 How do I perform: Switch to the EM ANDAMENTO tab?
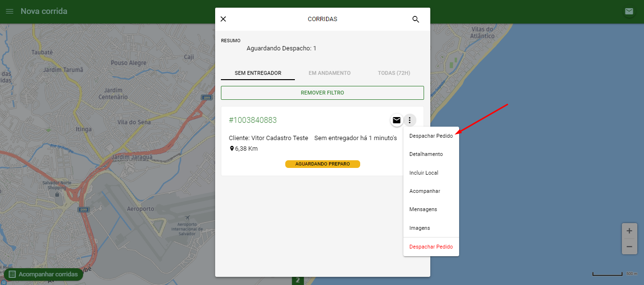[329, 73]
